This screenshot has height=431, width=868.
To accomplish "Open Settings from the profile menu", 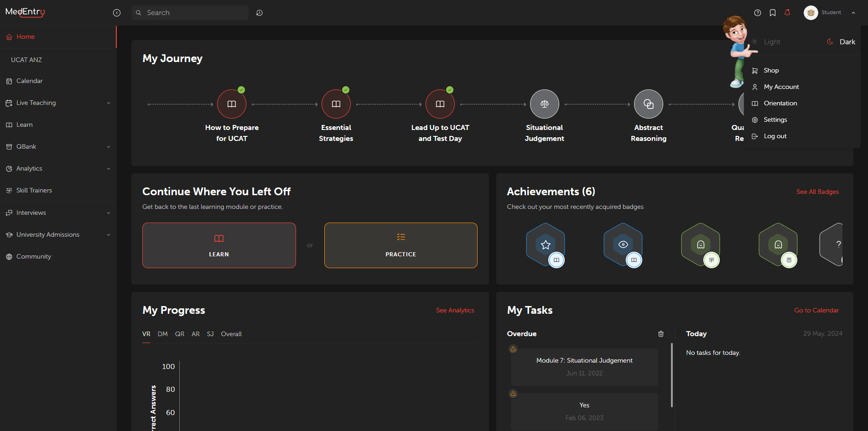I will [x=802, y=120].
